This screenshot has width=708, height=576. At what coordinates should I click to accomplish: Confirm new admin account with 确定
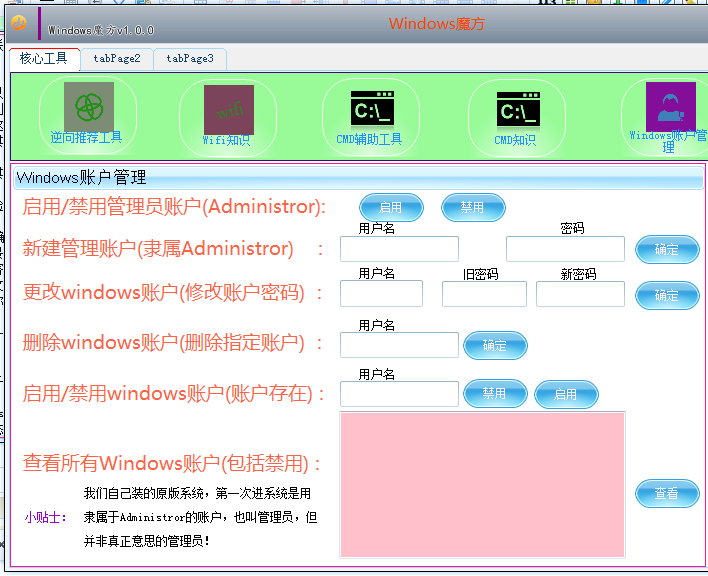667,249
